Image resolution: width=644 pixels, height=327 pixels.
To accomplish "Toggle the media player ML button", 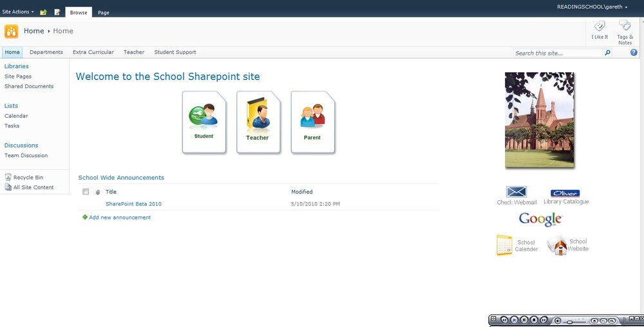I will coord(612,321).
